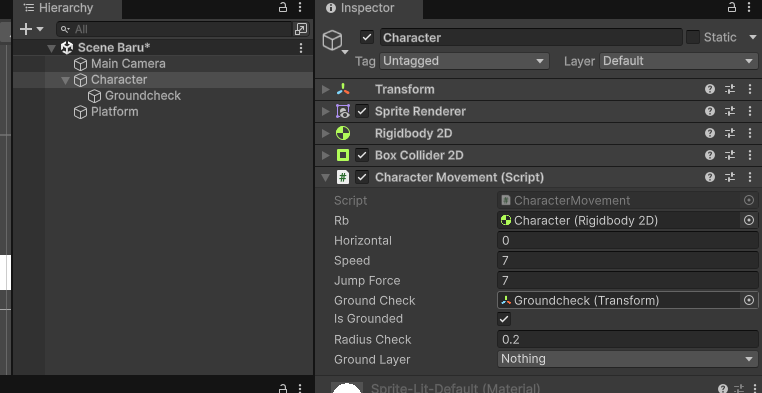Viewport: 762px width, 393px height.
Task: Open Transform component more options
Action: point(749,89)
